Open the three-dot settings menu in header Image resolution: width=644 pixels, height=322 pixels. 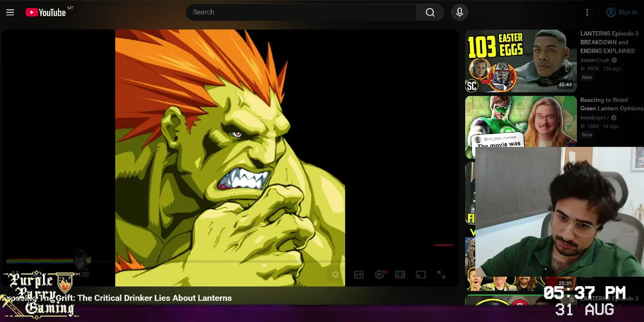(587, 13)
